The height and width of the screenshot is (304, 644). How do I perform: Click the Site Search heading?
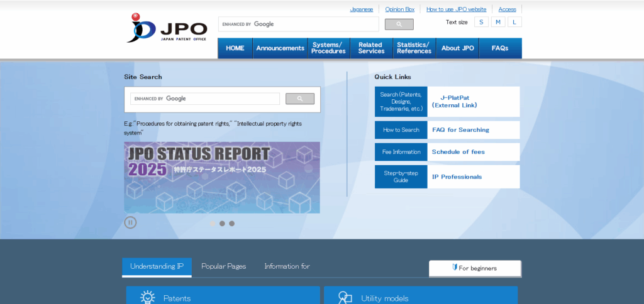(143, 77)
